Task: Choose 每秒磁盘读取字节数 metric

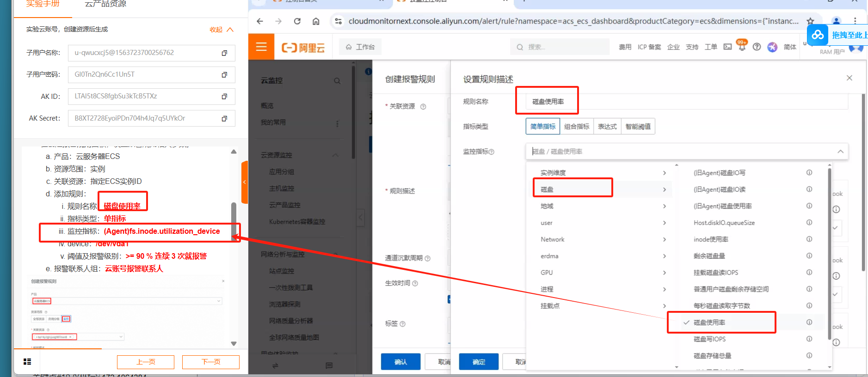Action: pyautogui.click(x=722, y=306)
